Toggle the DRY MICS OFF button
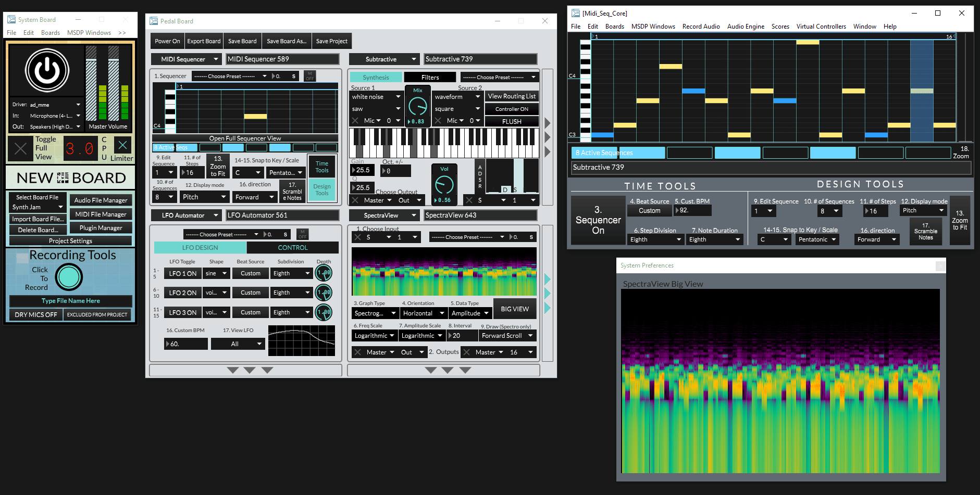The width and height of the screenshot is (980, 495). (36, 314)
